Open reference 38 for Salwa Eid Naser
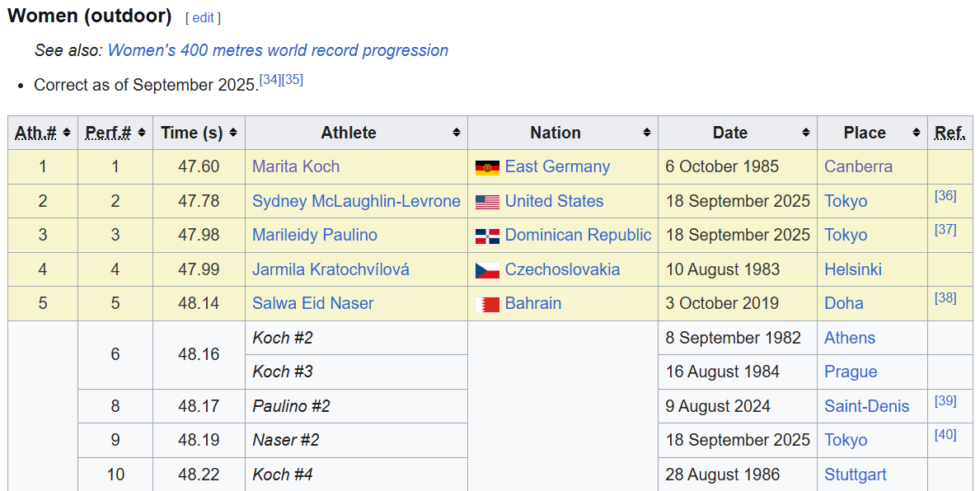Screen dimensions: 980x491 [x=945, y=298]
